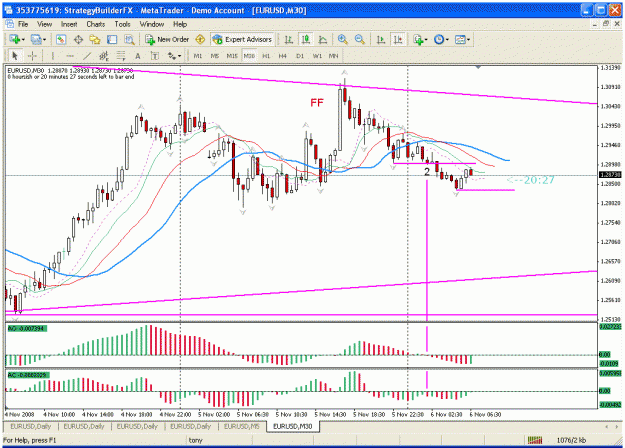625x448 pixels.
Task: Click the AO indicator label
Action: (x=27, y=328)
